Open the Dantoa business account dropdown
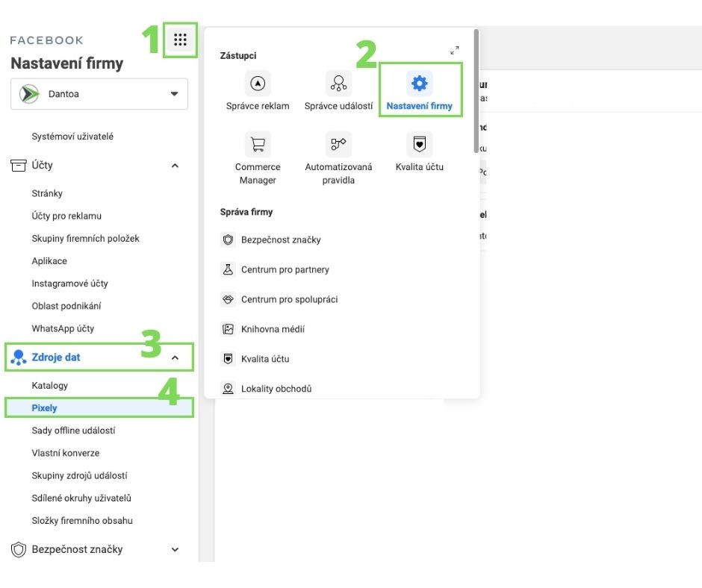The width and height of the screenshot is (702, 588). click(99, 94)
